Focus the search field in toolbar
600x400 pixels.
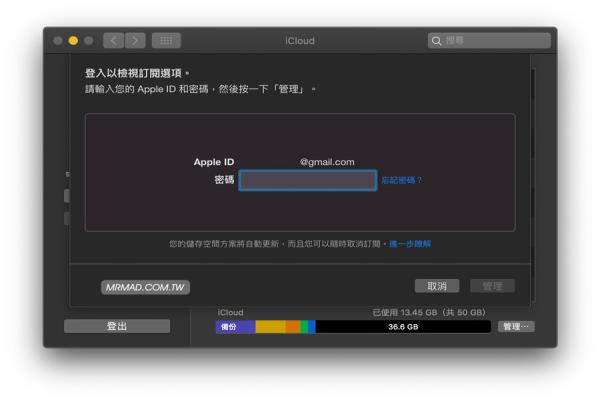pyautogui.click(x=489, y=41)
